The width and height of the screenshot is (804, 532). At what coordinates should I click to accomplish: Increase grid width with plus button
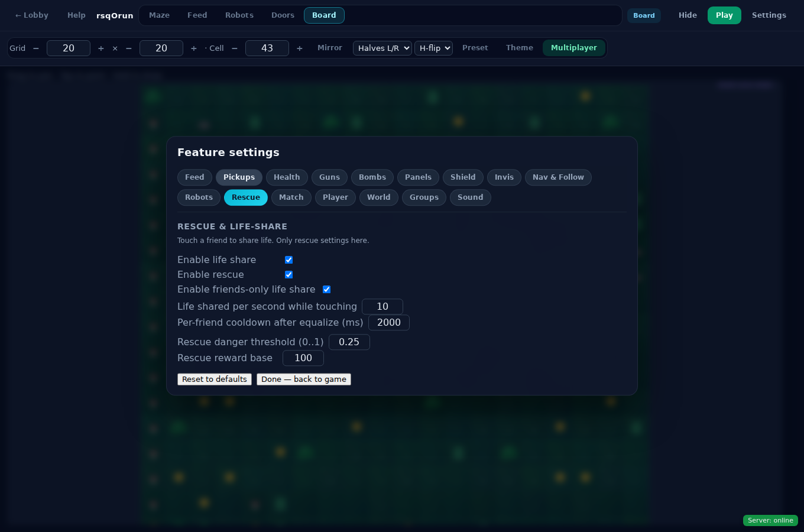pyautogui.click(x=101, y=48)
